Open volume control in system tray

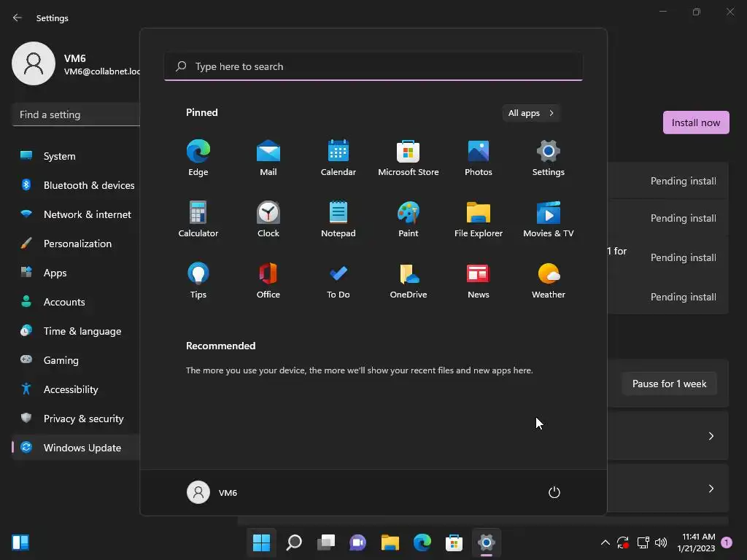661,542
